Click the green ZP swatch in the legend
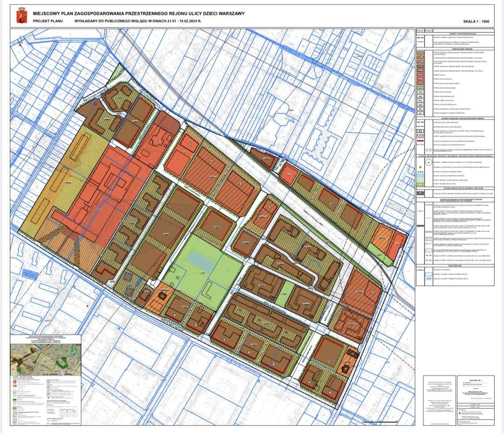 pyautogui.click(x=420, y=87)
